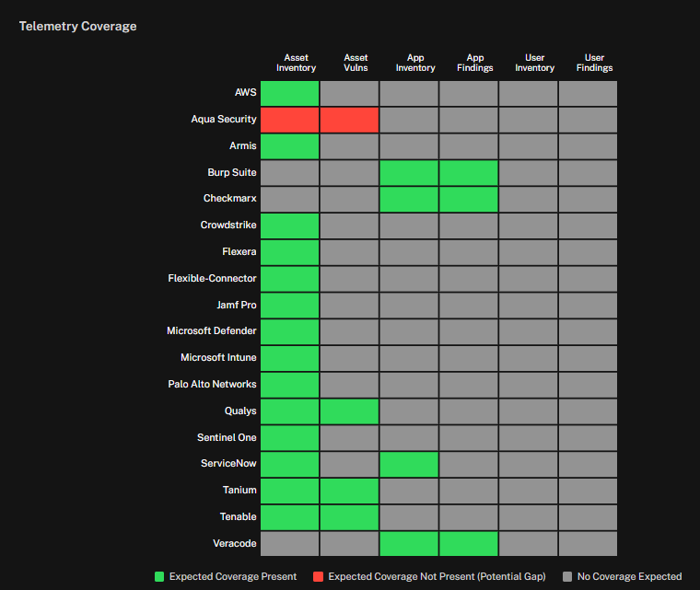This screenshot has width=700, height=590.
Task: Click Checkmarx App Findings green cell
Action: pos(468,199)
